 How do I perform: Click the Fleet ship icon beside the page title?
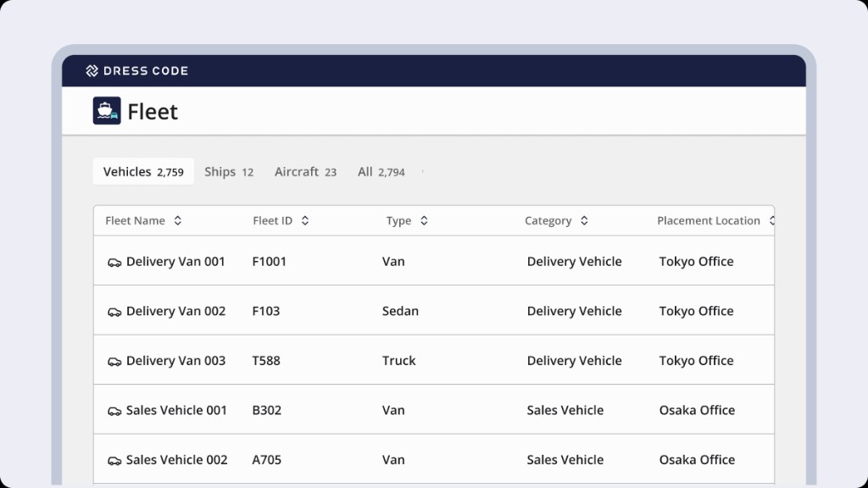(107, 110)
